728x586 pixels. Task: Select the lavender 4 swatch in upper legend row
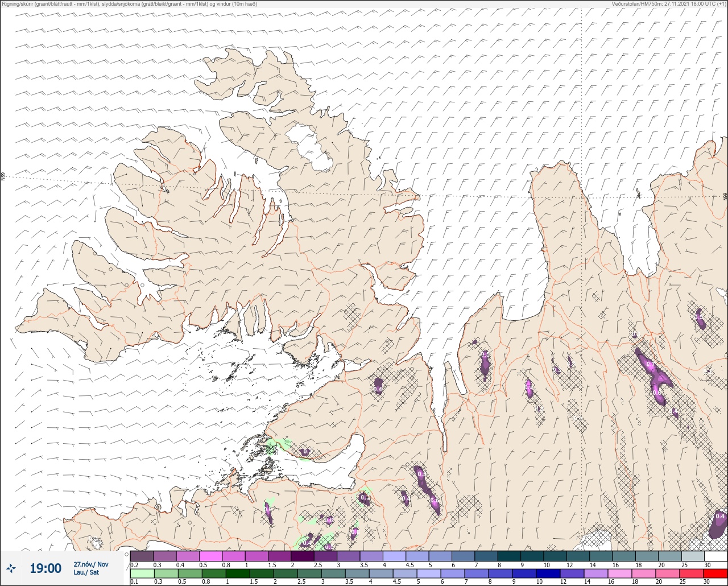(394, 556)
